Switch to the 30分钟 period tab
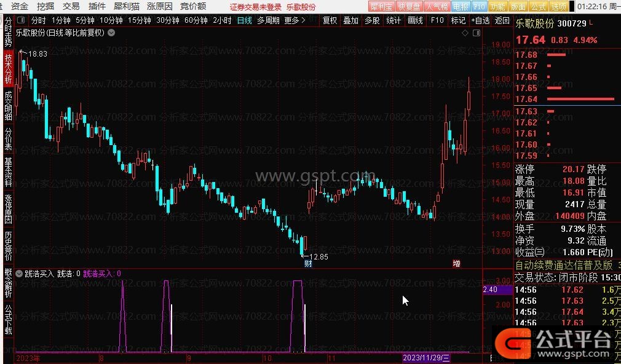This screenshot has width=621, height=364. (x=168, y=20)
